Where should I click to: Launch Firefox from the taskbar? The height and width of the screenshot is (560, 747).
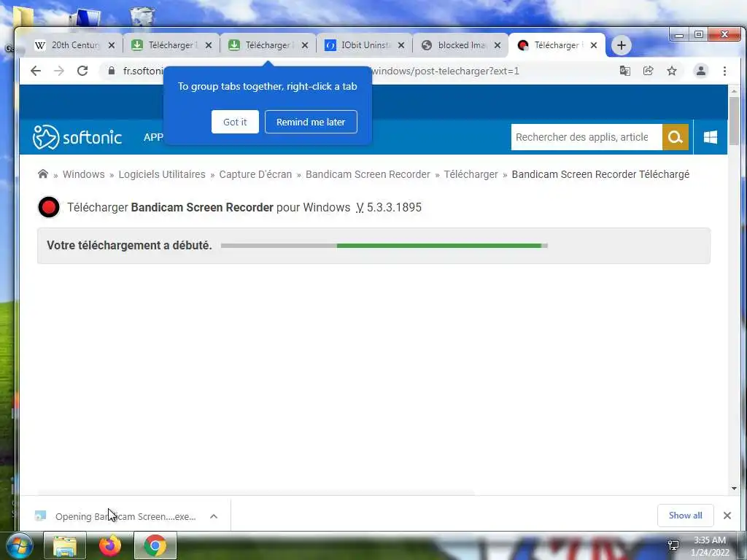[110, 545]
